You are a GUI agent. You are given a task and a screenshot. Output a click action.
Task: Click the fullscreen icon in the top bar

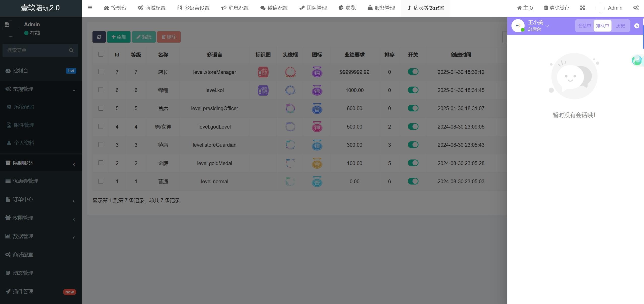pos(583,8)
